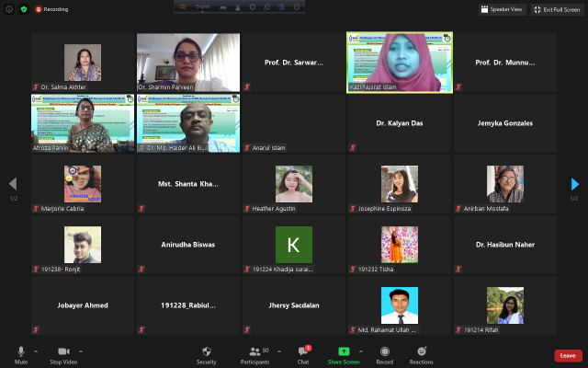Switch to Speaker View
The image size is (588, 368).
pos(502,9)
